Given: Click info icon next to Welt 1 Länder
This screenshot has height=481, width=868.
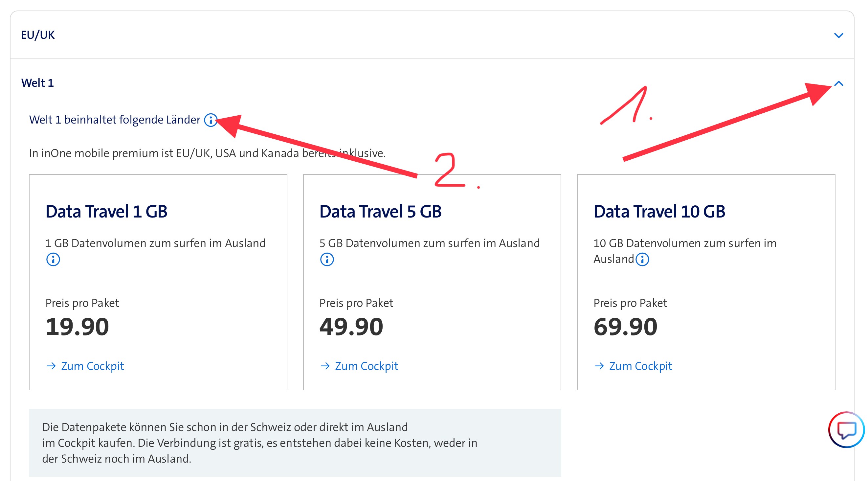Looking at the screenshot, I should pos(211,120).
